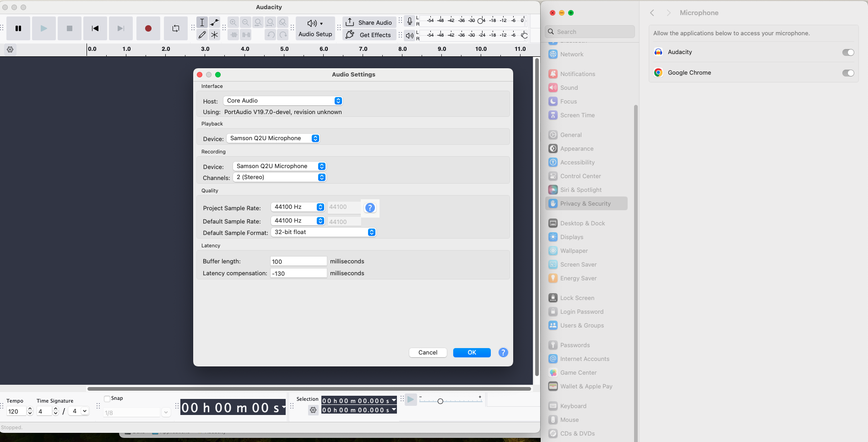Click the Play button in Audacity toolbar
Image resolution: width=868 pixels, height=442 pixels.
[44, 28]
